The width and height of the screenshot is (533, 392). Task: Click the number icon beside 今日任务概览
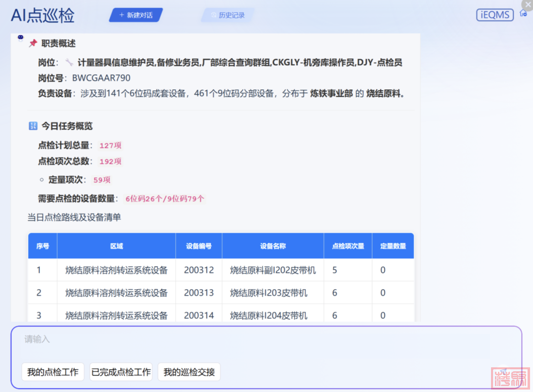tap(33, 126)
